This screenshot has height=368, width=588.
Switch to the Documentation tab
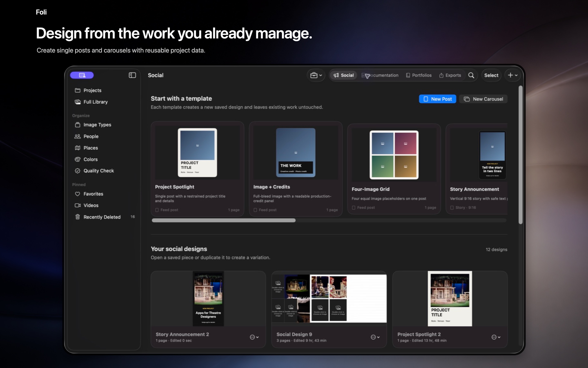click(x=380, y=75)
